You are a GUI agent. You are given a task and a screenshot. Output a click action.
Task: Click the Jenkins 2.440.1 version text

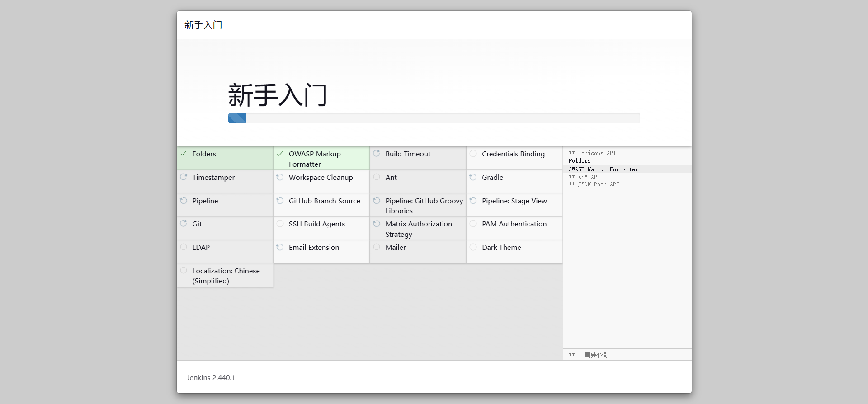(x=211, y=378)
